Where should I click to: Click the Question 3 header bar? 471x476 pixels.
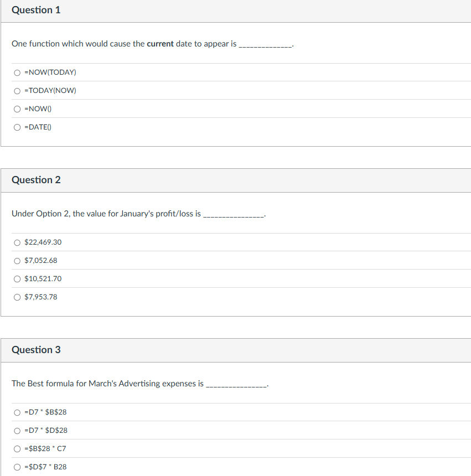click(x=37, y=349)
